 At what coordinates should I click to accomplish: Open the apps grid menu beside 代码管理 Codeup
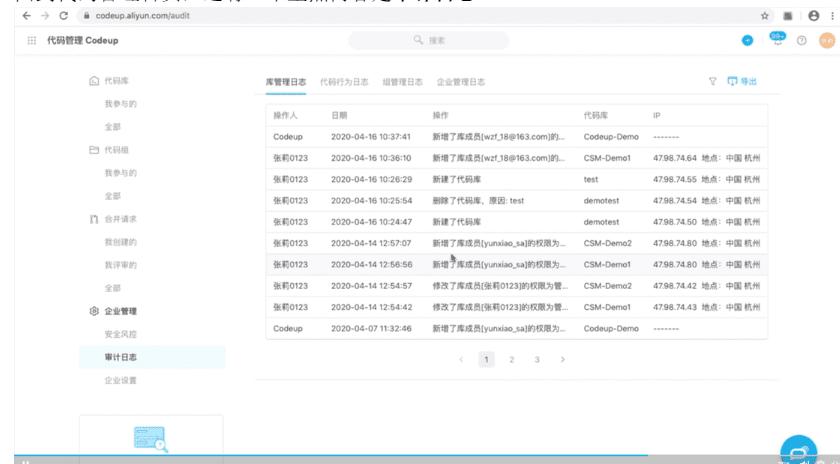pyautogui.click(x=32, y=41)
